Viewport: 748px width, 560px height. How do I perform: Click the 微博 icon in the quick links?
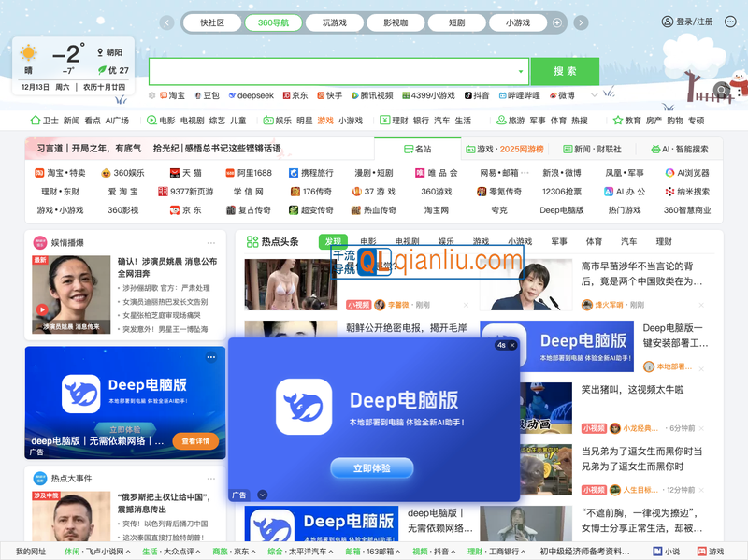click(553, 94)
